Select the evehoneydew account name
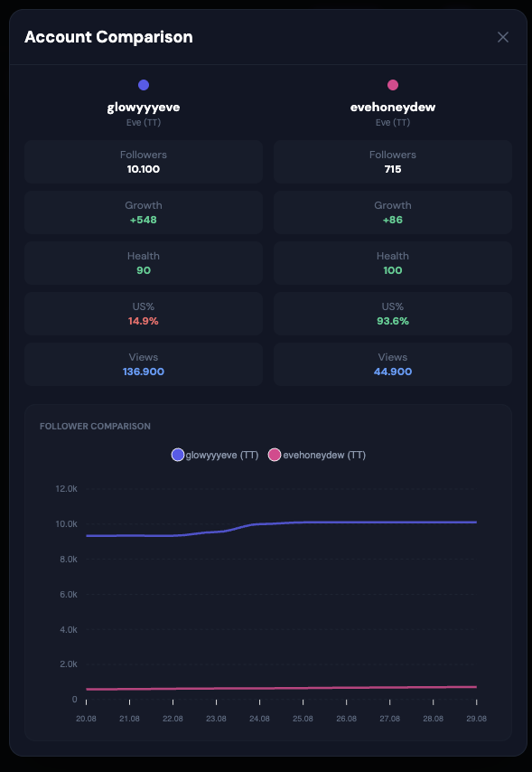Screen dimensions: 532x772 tap(393, 108)
